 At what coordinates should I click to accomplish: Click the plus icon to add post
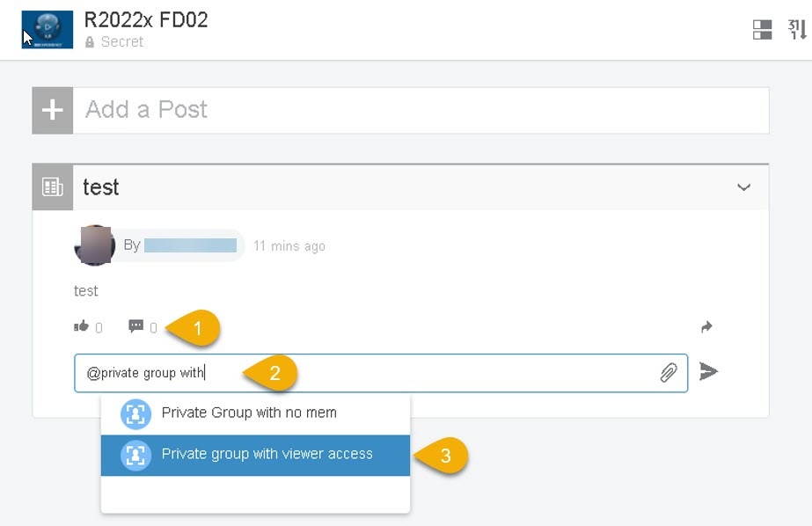[53, 110]
